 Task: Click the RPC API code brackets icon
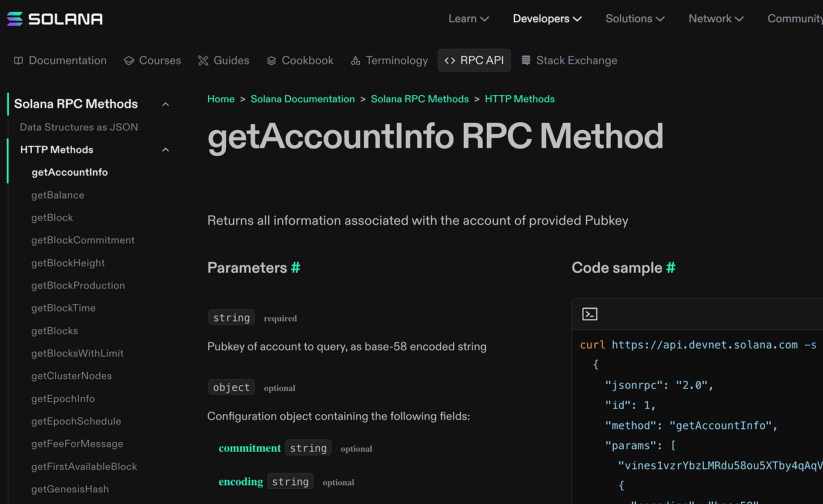(450, 61)
